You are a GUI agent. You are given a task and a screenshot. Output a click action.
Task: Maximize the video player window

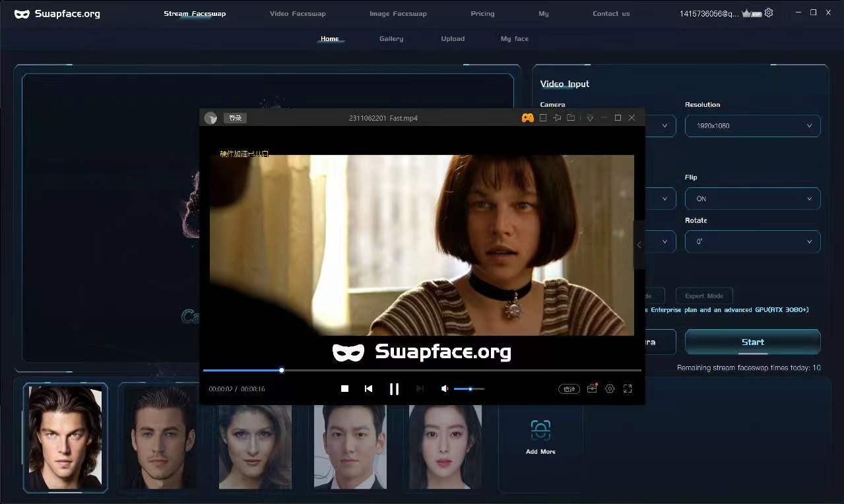coord(618,118)
